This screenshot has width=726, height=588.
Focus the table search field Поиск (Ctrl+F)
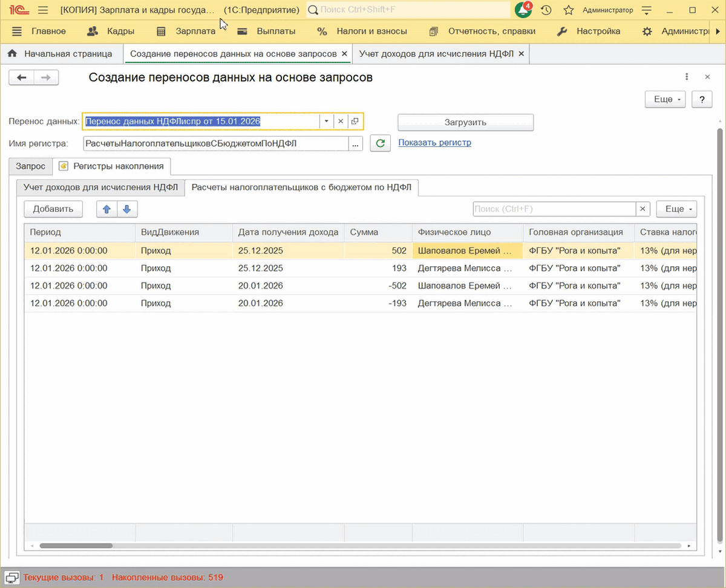554,209
